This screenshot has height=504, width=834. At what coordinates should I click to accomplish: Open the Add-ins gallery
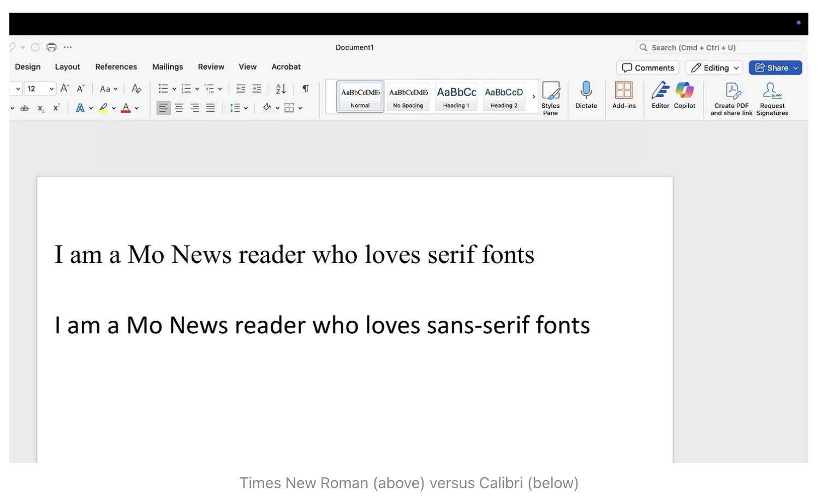click(623, 91)
